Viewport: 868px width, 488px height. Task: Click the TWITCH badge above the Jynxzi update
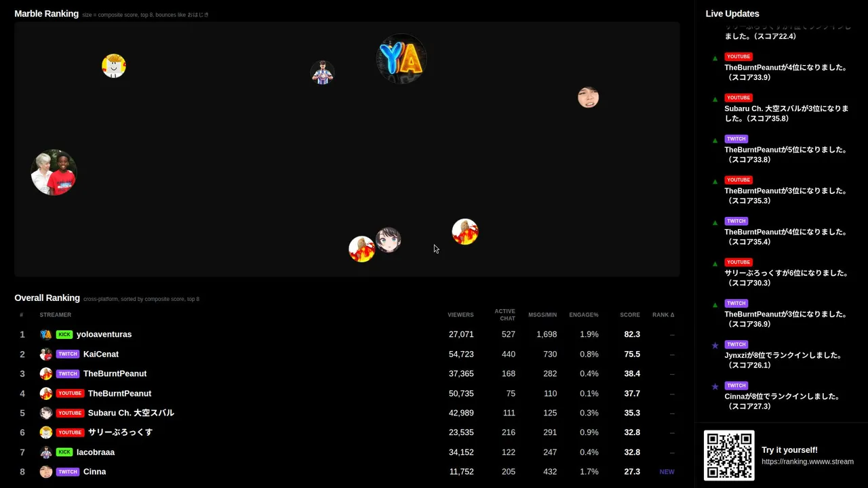[736, 344]
